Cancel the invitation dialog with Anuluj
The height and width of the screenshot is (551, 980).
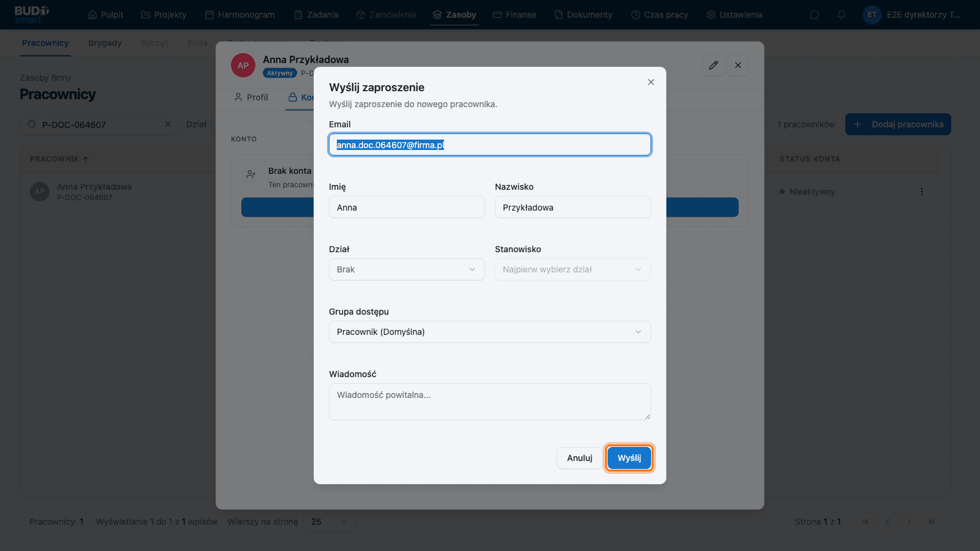tap(579, 458)
